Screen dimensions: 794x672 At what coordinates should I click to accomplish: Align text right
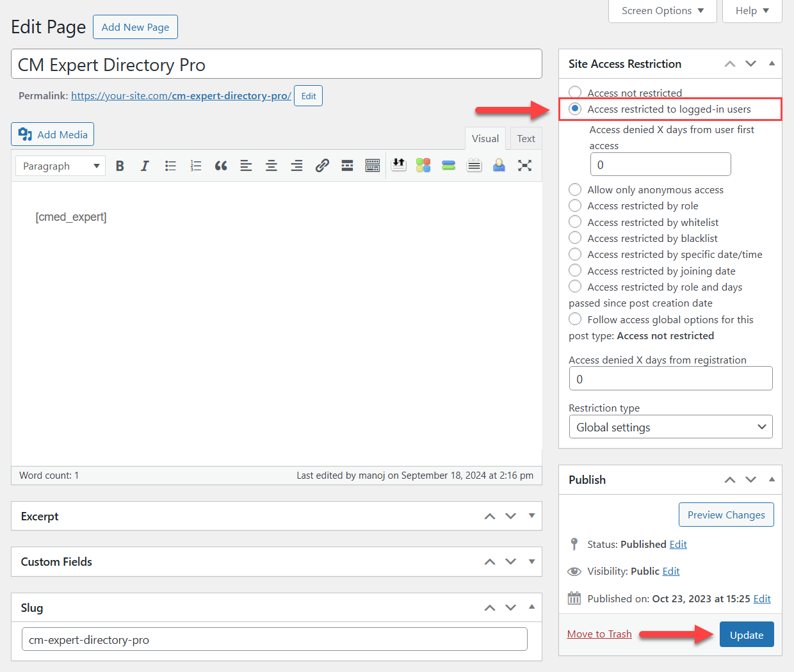[296, 166]
